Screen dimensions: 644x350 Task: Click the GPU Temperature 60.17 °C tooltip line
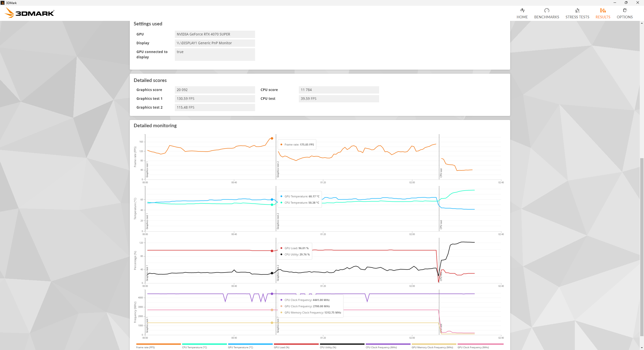300,196
